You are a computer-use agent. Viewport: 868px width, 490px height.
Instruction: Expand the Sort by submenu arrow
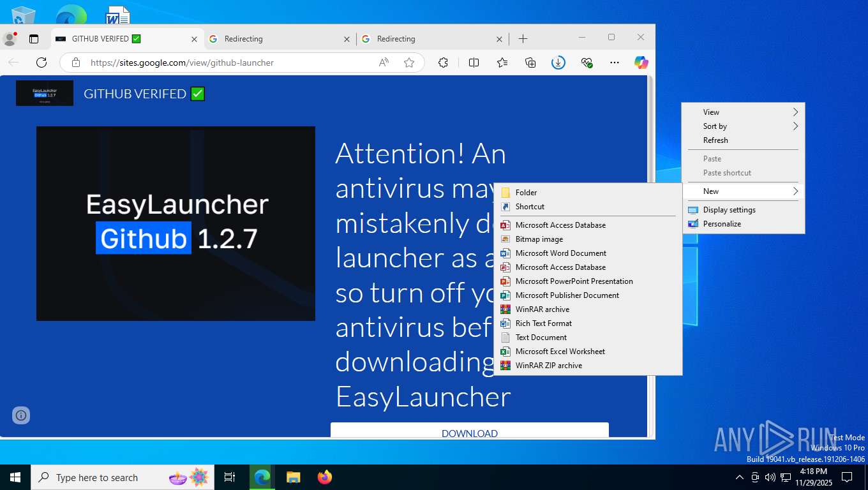click(795, 126)
